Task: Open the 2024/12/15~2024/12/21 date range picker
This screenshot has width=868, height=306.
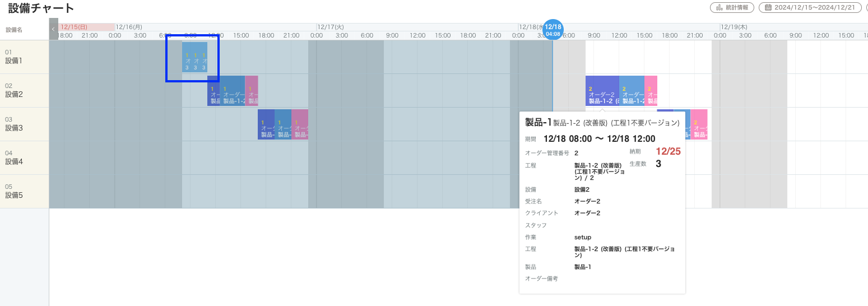Action: click(810, 7)
